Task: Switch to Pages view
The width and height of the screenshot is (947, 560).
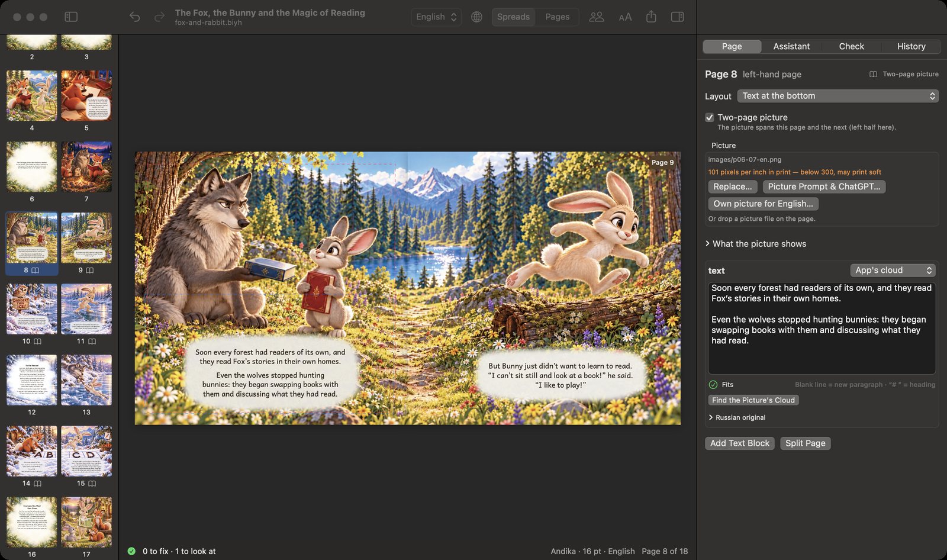Action: tap(557, 17)
